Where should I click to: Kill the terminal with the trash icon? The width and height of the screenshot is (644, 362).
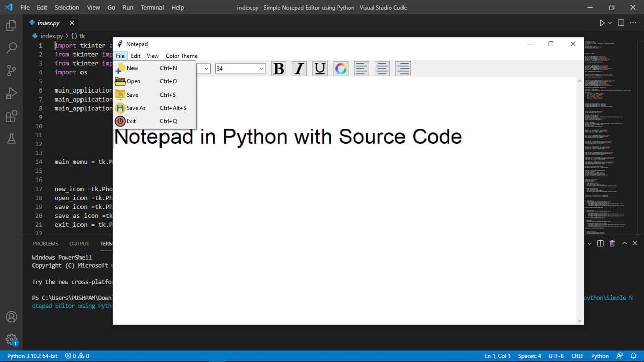(612, 243)
